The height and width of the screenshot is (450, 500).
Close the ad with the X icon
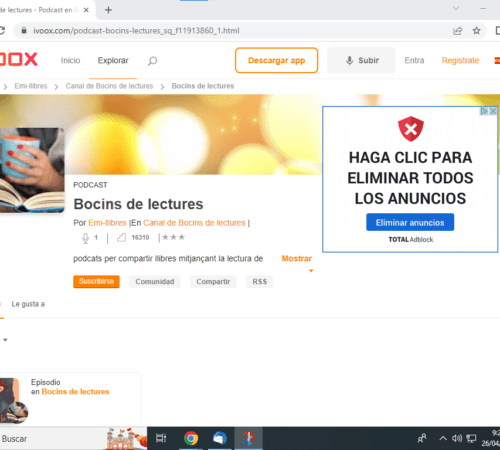493,111
